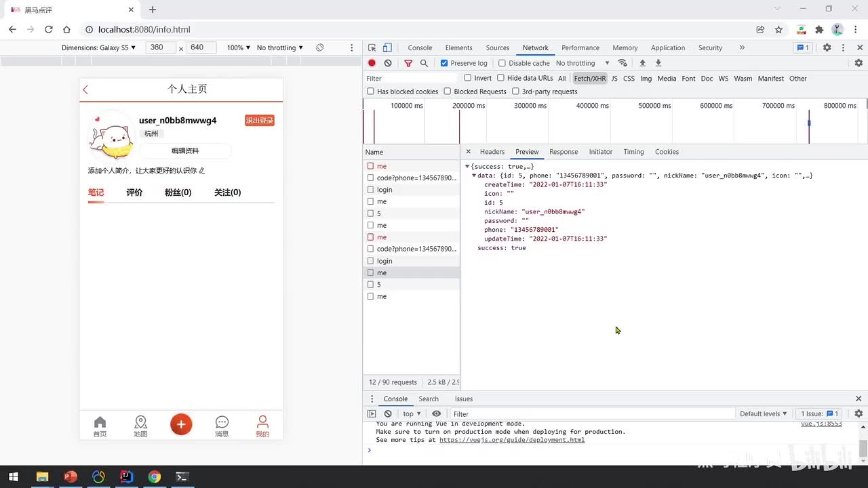Screen dimensions: 868x488
Task: Open share page icon in address bar
Action: coord(761,29)
